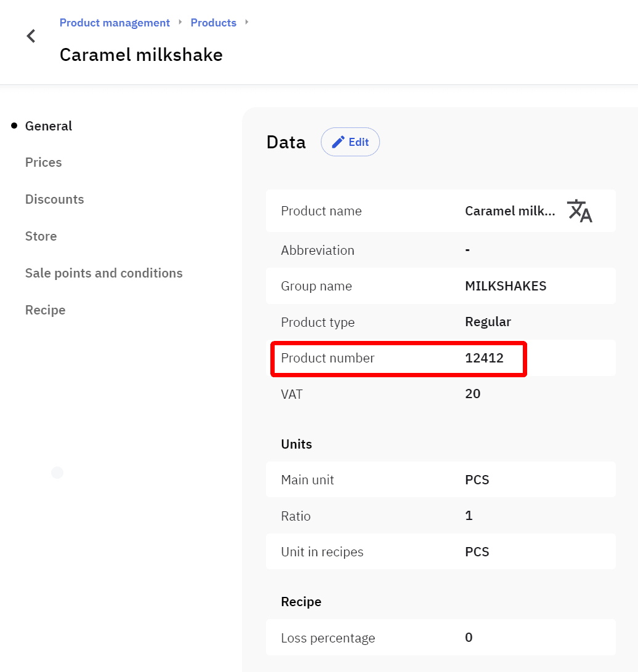Click the Main unit PCS row
The width and height of the screenshot is (638, 672).
(440, 480)
